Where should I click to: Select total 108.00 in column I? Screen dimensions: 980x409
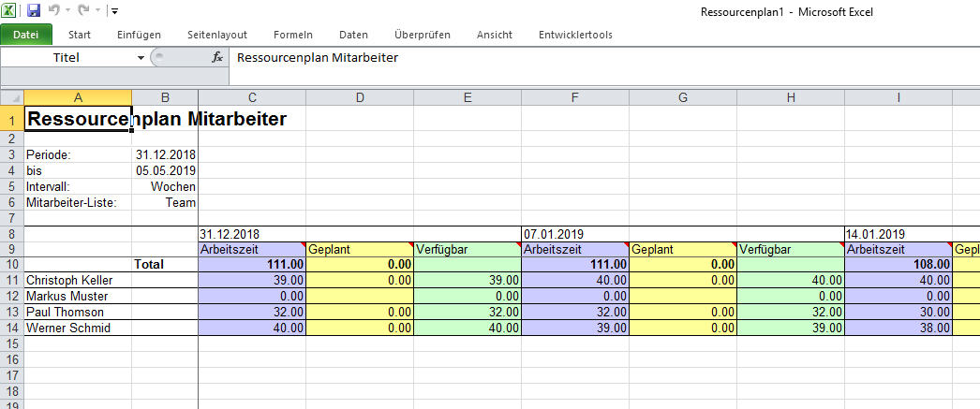click(x=898, y=264)
